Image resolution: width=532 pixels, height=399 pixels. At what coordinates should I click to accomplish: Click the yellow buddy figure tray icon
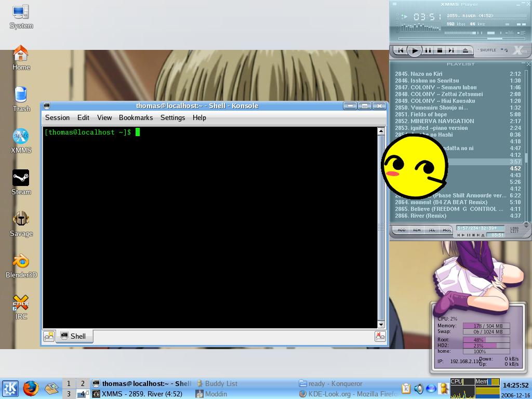[x=443, y=389]
